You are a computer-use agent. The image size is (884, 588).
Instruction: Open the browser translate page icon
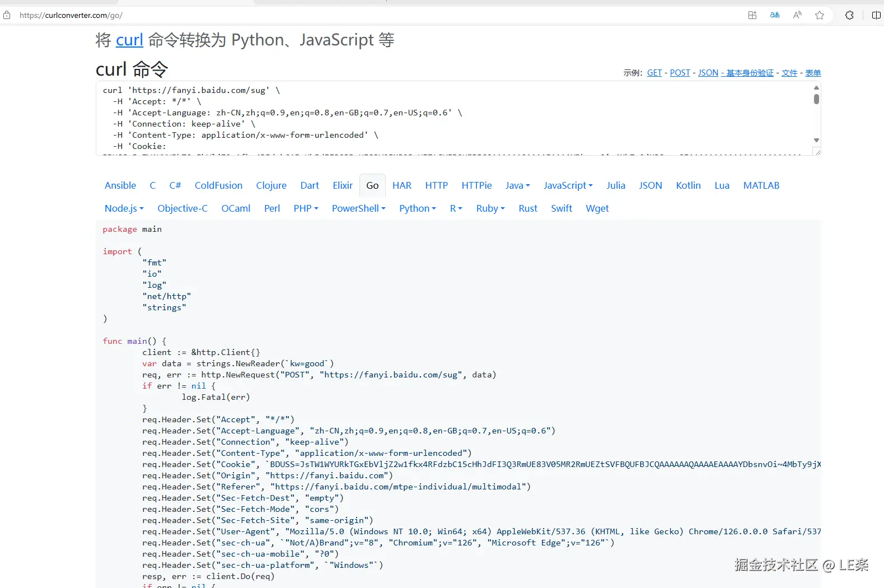775,15
